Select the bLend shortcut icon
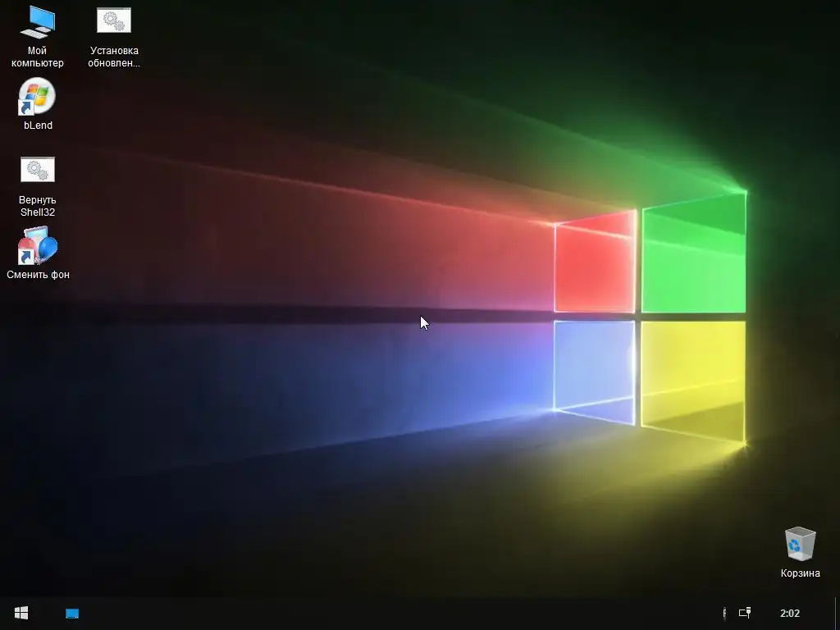This screenshot has height=630, width=840. (38, 104)
